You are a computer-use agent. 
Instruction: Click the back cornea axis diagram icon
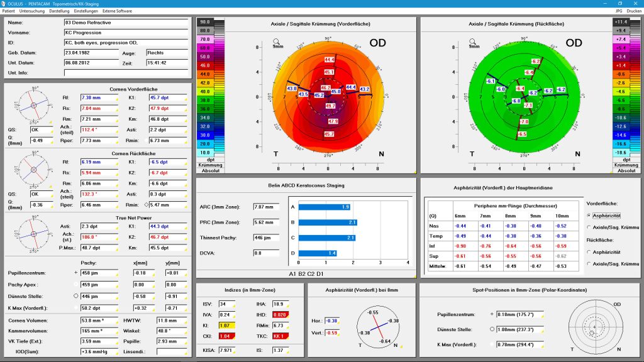[34, 170]
